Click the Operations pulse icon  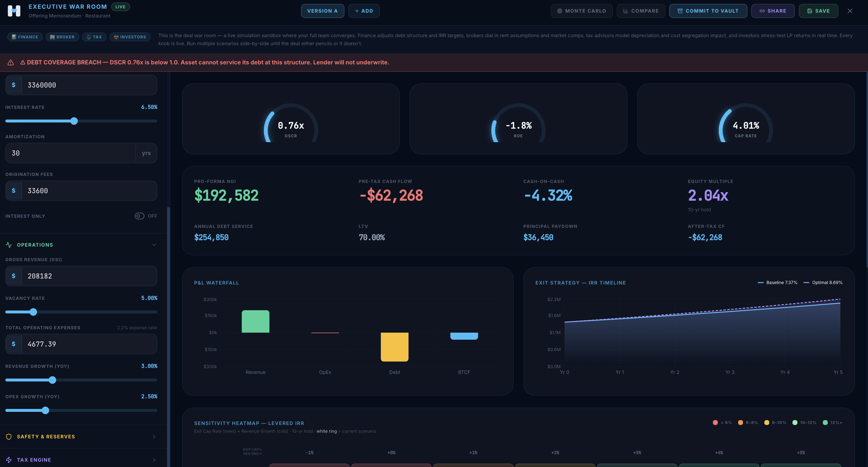point(9,245)
